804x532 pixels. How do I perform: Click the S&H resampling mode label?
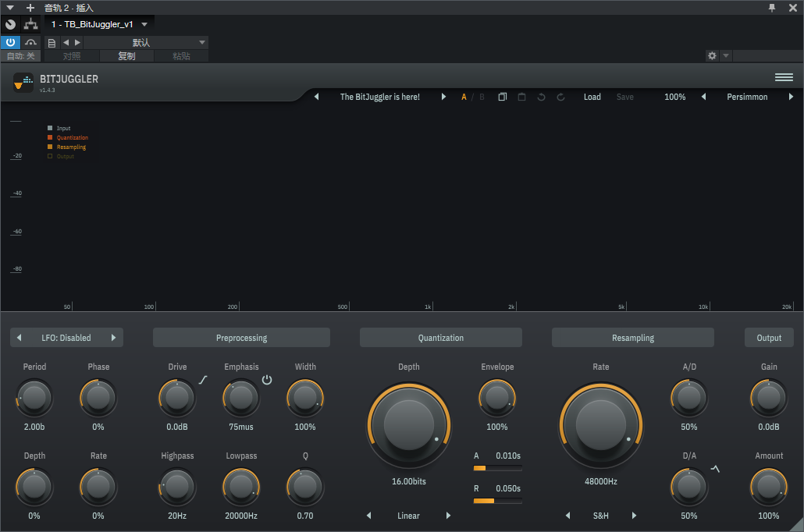(600, 516)
